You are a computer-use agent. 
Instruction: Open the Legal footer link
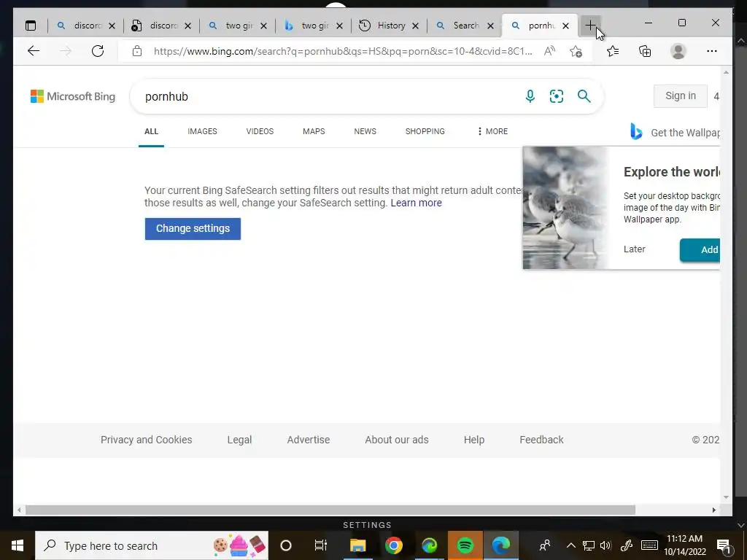click(239, 440)
